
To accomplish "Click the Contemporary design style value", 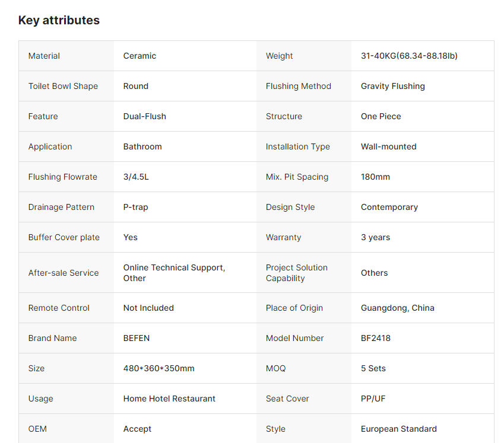I will 389,207.
